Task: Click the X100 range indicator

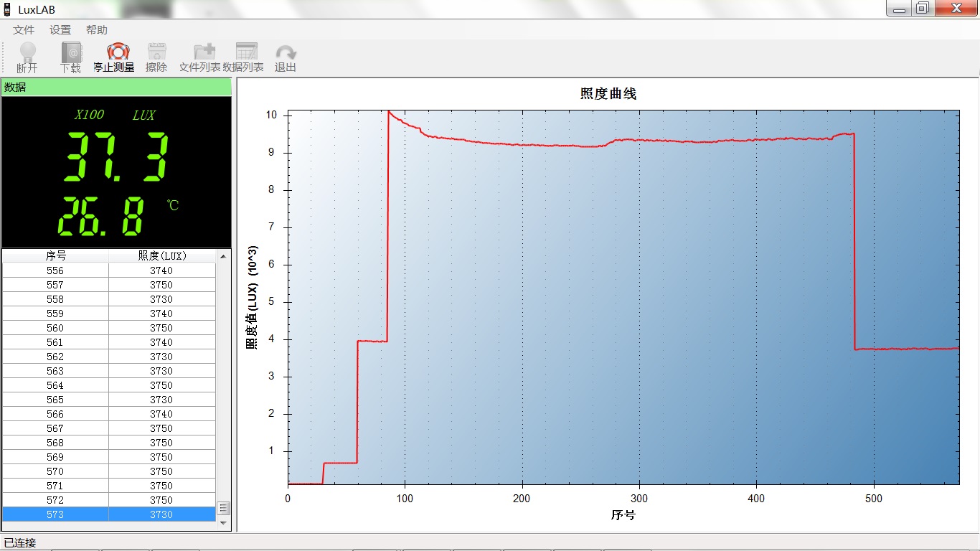Action: 90,115
